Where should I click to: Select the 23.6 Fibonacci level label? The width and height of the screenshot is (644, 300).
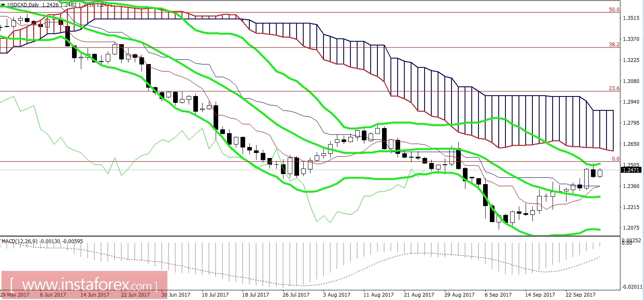pos(615,88)
